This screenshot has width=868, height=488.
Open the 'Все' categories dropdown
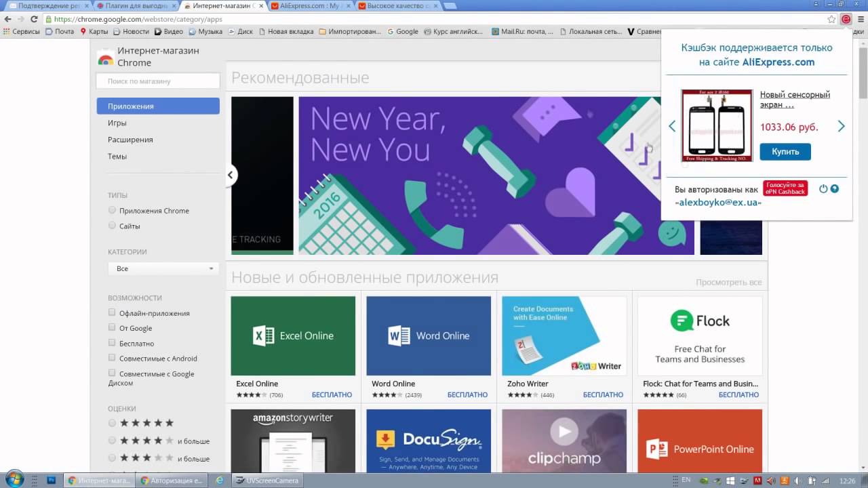[163, 268]
